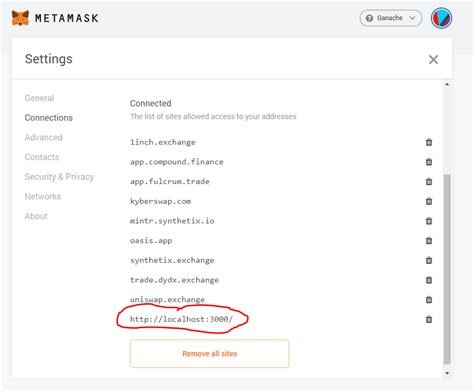Screen dimensions: 474x392
Task: Remove app.compound.finance with trash icon
Action: pos(429,162)
